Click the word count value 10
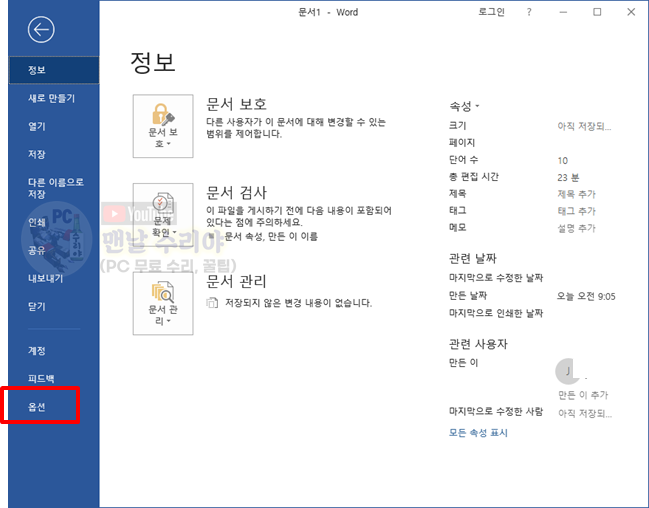The width and height of the screenshot is (649, 508). [x=562, y=161]
